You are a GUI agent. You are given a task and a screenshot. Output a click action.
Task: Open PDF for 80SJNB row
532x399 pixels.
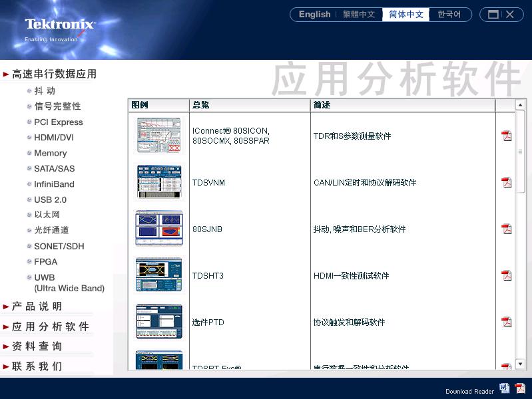tap(507, 229)
